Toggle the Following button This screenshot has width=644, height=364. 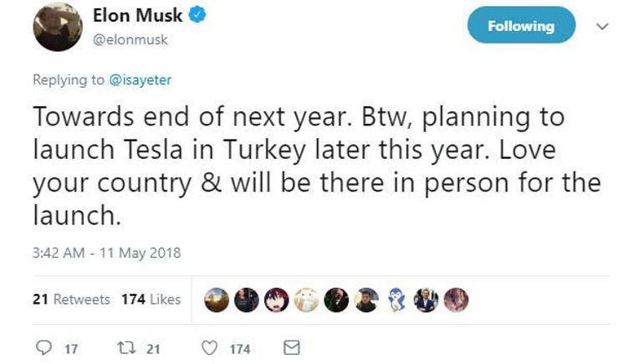(521, 26)
